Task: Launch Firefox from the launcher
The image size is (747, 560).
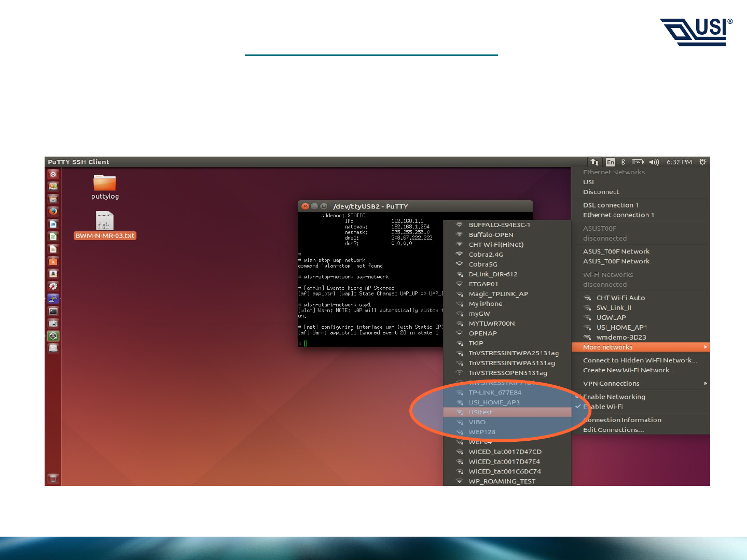Action: pos(53,212)
